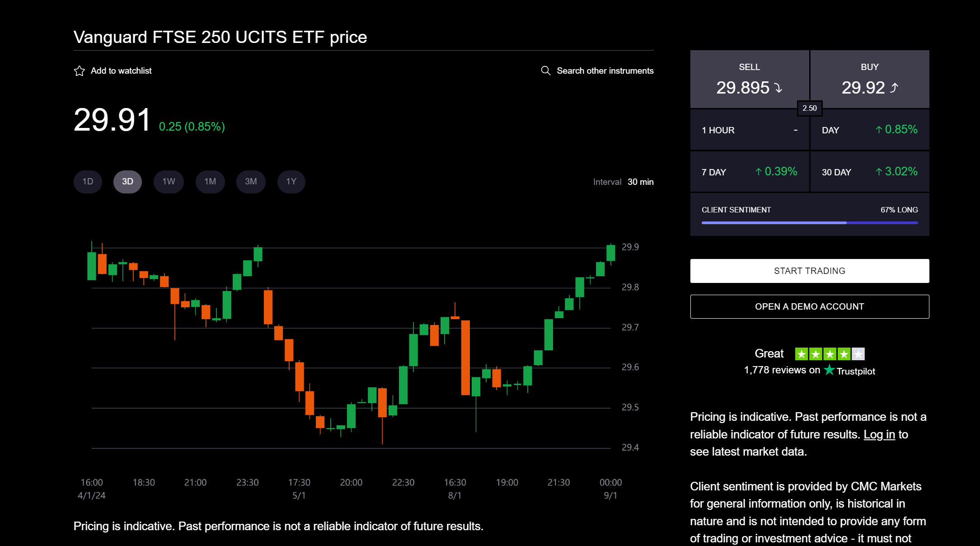980x546 pixels.
Task: Click the 29.91 current price
Action: (112, 120)
